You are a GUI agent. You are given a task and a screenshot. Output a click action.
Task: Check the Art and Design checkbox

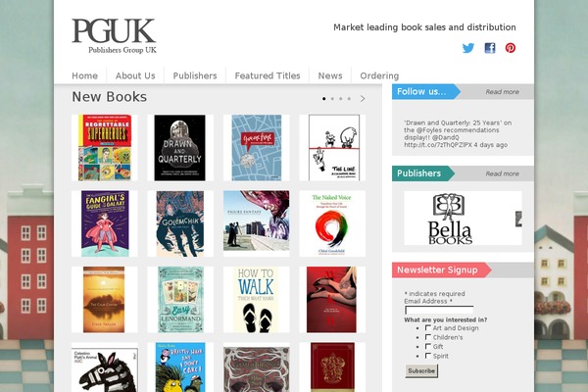pyautogui.click(x=428, y=327)
